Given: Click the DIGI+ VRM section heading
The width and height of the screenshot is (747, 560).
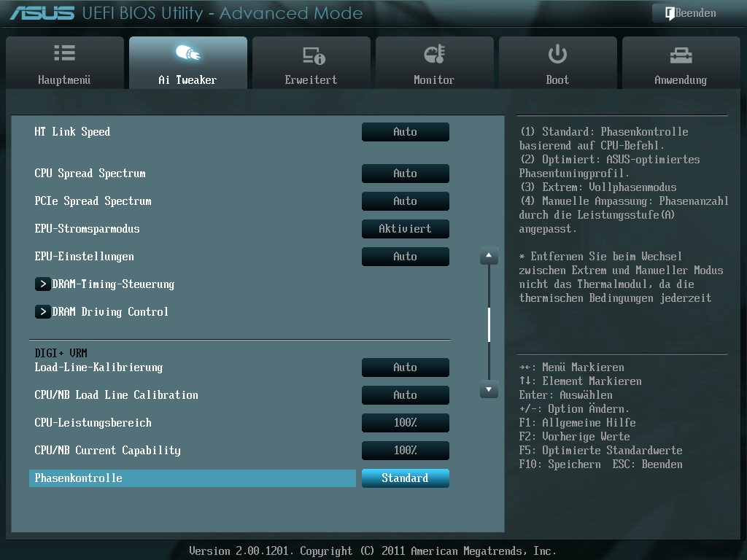Looking at the screenshot, I should click(x=61, y=353).
